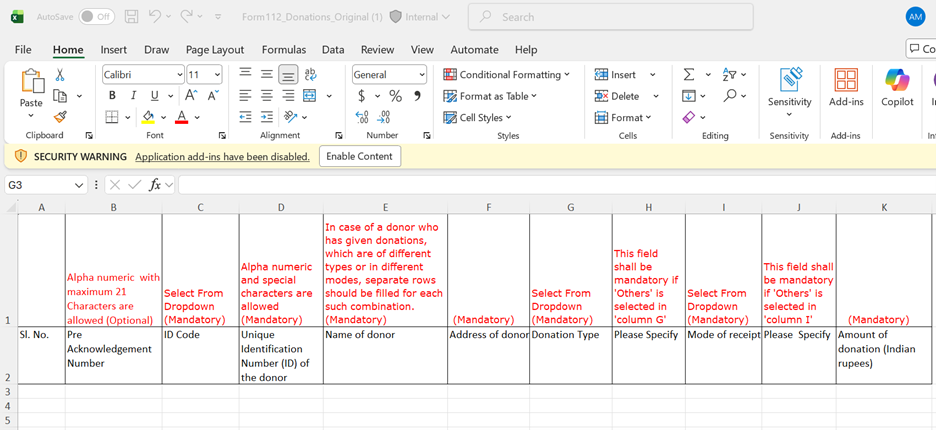Click the Redo arrow icon
This screenshot has height=430, width=936.
[186, 17]
